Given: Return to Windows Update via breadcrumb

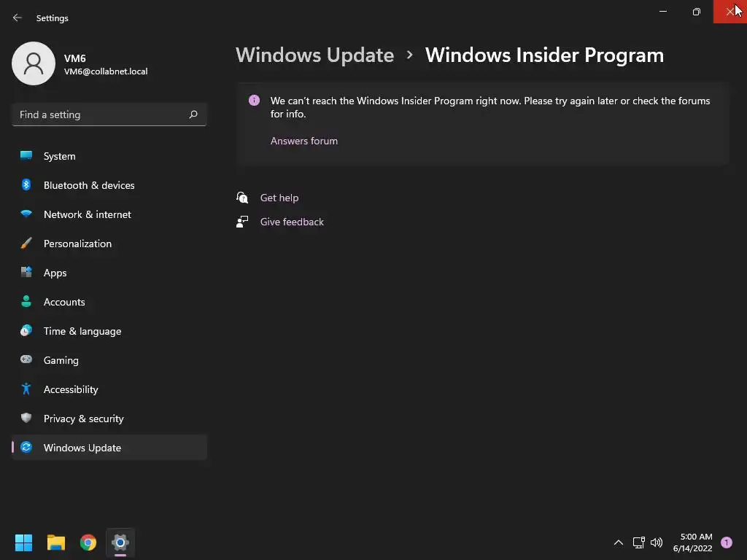Looking at the screenshot, I should 314,55.
